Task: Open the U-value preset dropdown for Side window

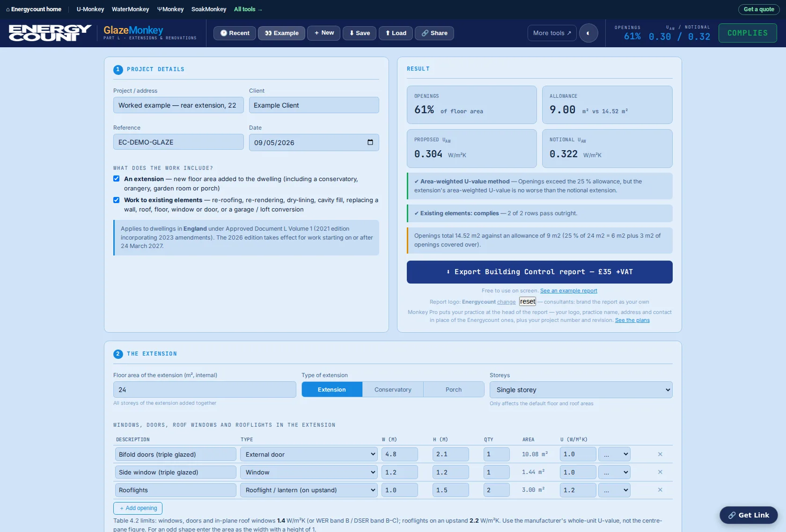Action: coord(614,472)
